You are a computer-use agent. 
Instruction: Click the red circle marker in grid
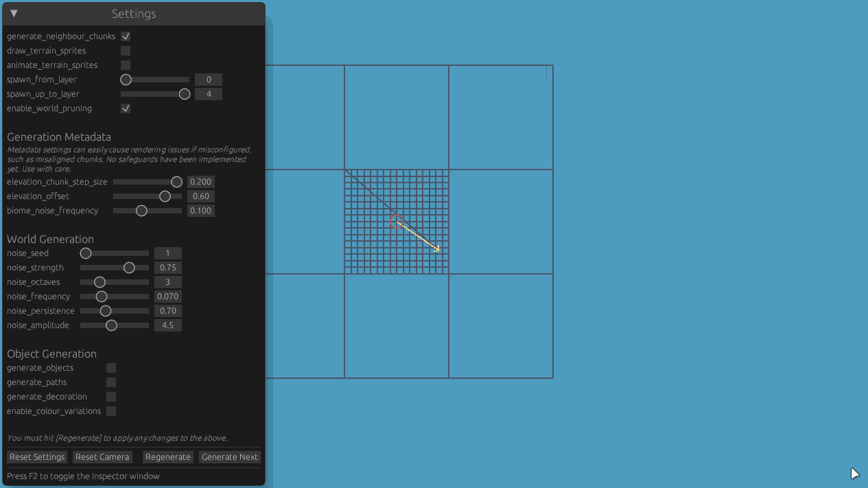coord(397,222)
